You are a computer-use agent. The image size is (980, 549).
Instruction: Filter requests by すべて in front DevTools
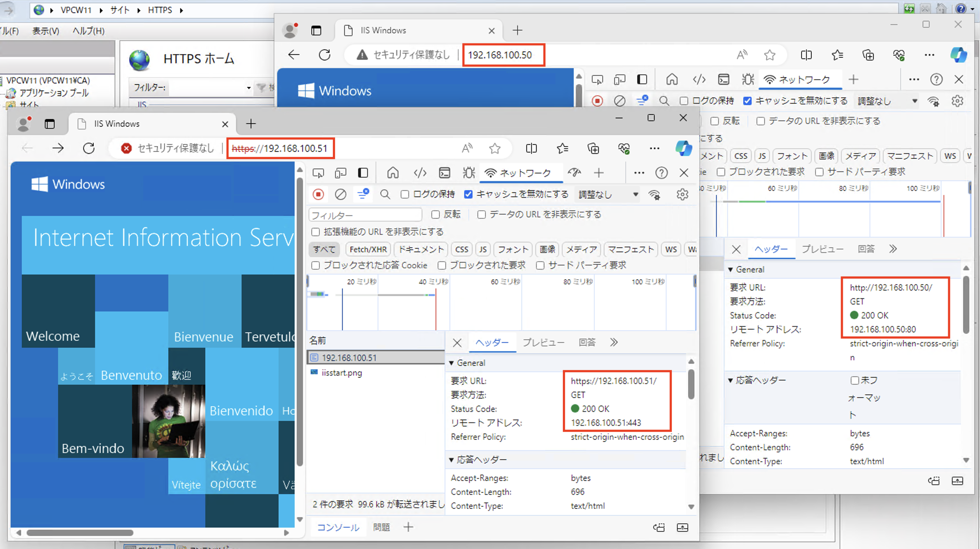click(324, 249)
